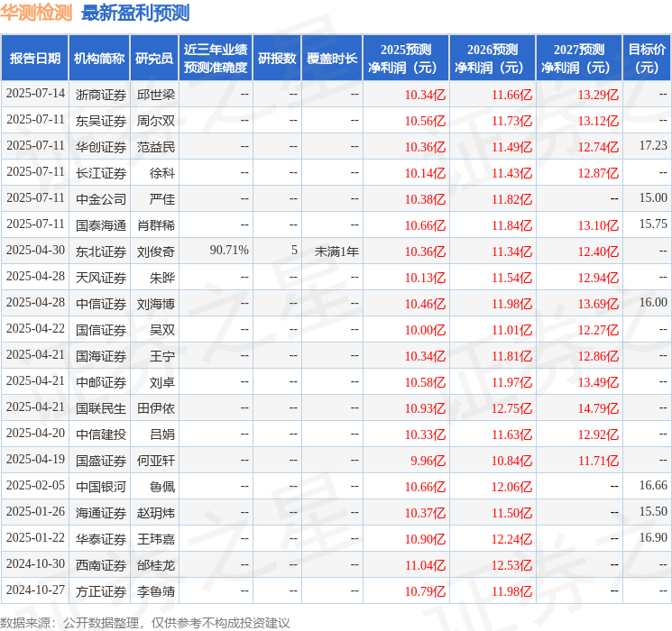The image size is (672, 631).
Task: Click the 华测检测 title text
Action: (x=36, y=13)
